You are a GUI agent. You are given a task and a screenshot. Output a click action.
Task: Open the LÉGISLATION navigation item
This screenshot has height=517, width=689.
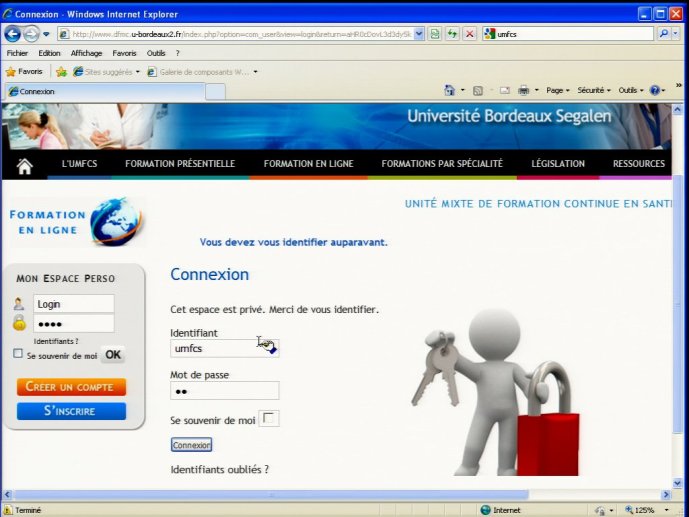coord(558,164)
